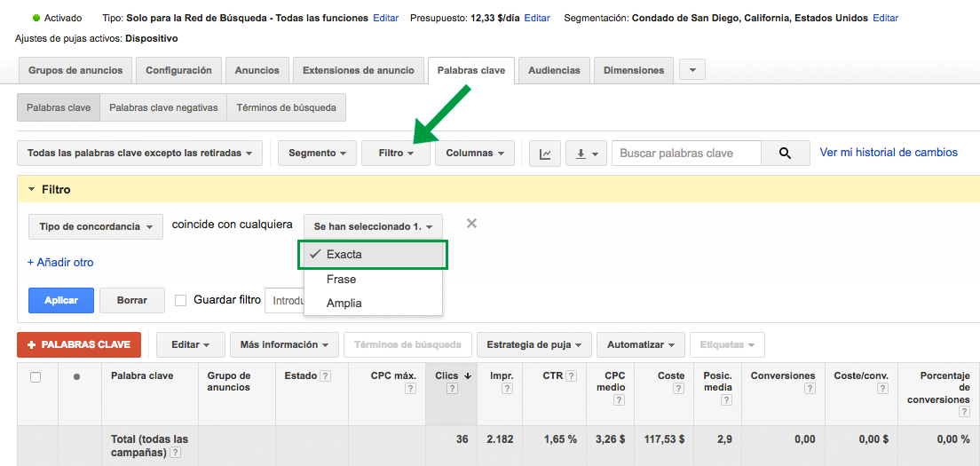Open the Automatizar dropdown

[641, 344]
